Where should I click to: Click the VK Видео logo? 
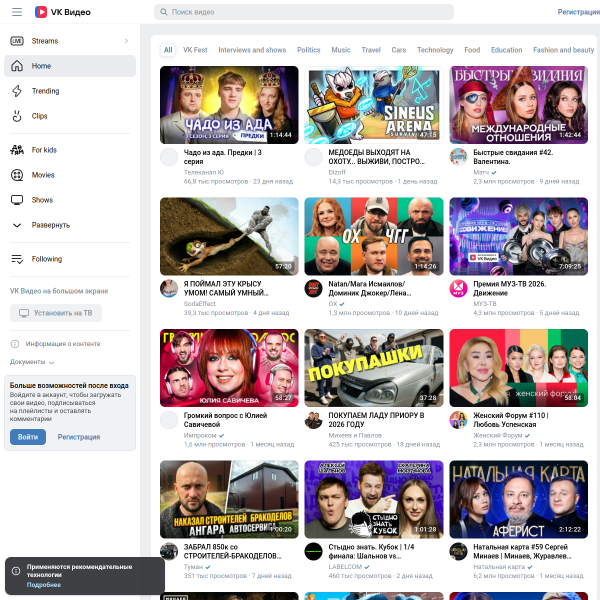(x=63, y=12)
